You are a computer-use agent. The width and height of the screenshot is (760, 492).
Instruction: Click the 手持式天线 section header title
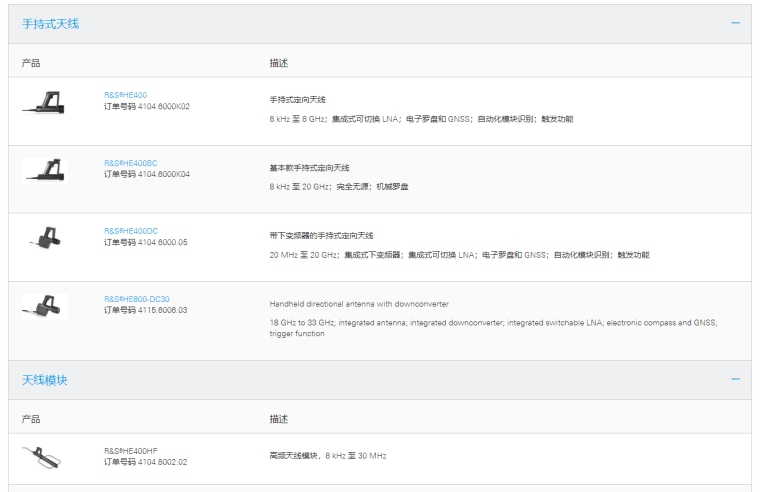pyautogui.click(x=50, y=24)
